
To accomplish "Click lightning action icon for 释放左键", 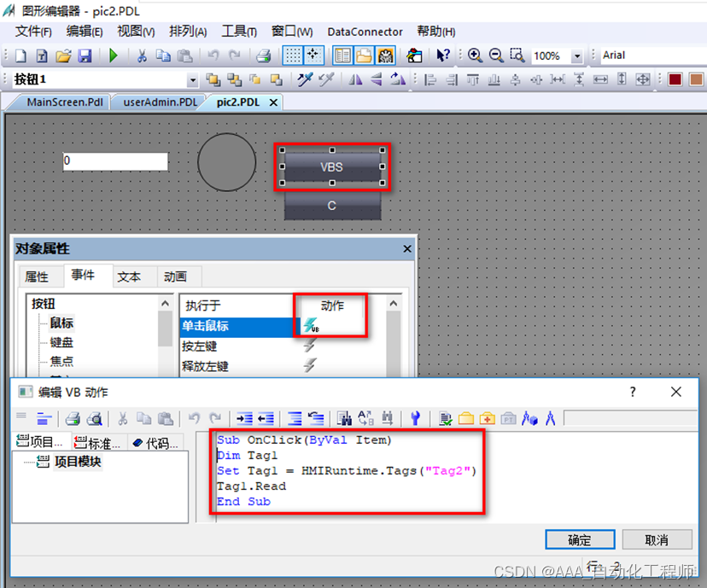I will point(310,365).
